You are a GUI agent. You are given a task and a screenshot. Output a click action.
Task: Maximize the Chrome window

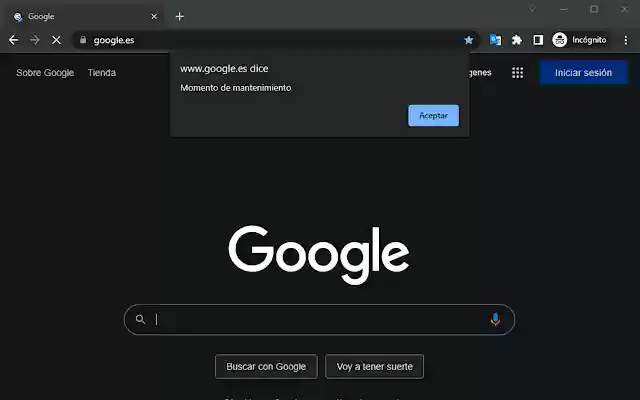point(594,9)
